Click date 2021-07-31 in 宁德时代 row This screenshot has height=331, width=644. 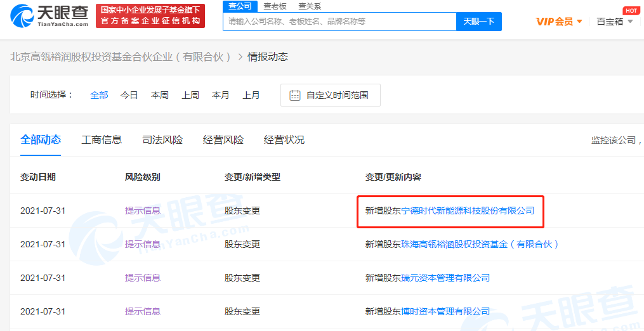pyautogui.click(x=43, y=211)
